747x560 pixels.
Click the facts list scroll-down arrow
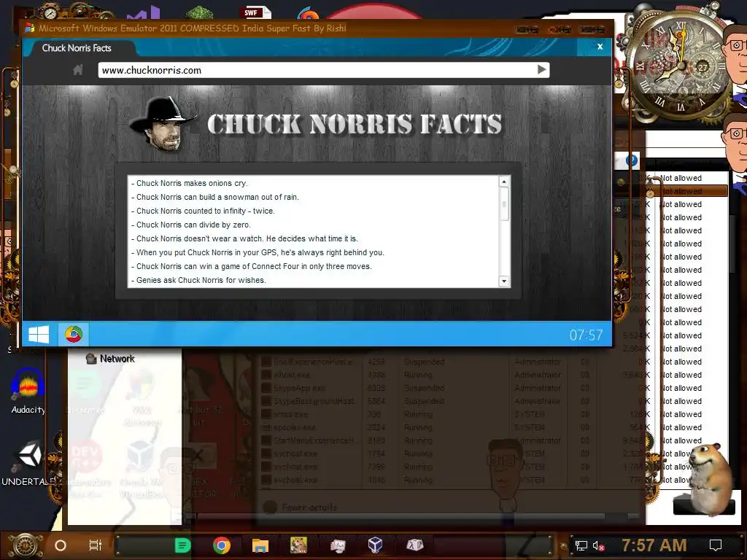[x=504, y=281]
